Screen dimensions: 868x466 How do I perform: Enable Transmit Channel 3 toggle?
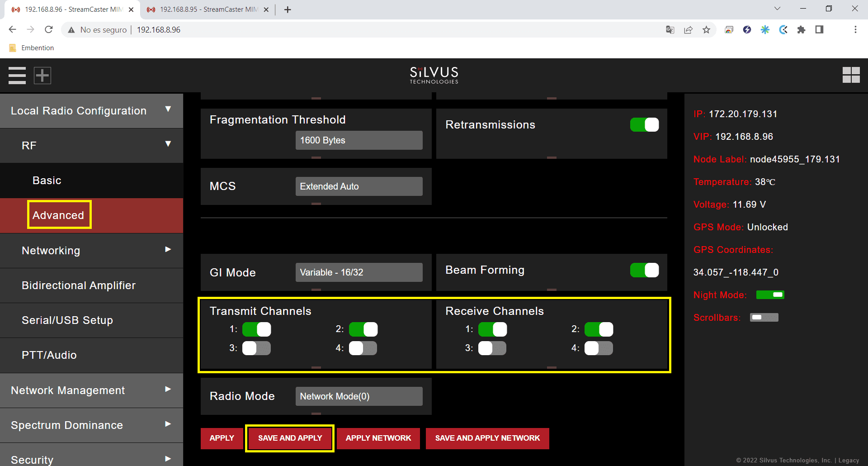click(x=256, y=348)
